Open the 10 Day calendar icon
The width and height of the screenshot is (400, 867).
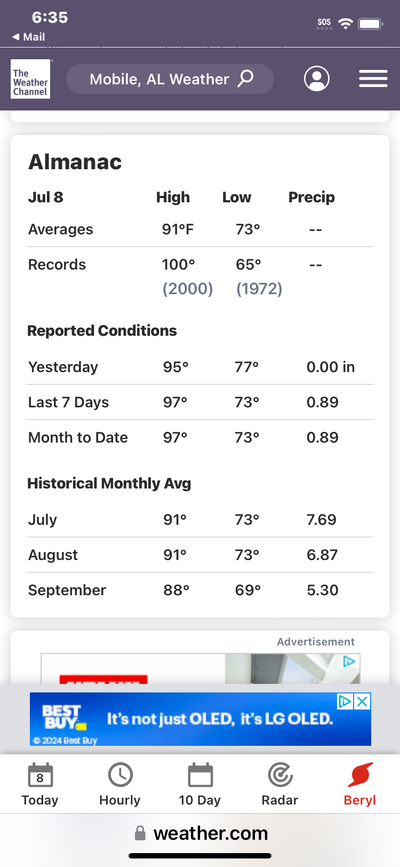[200, 775]
